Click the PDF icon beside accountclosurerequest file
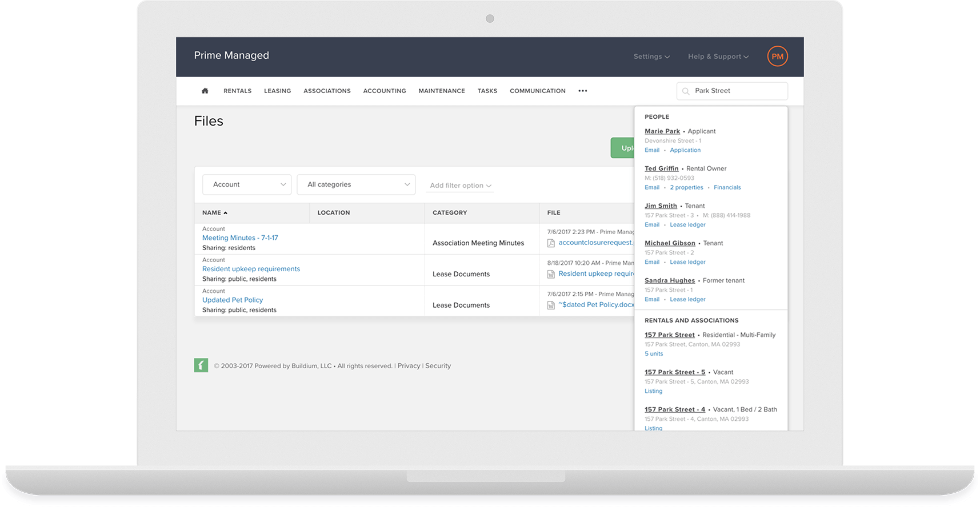 click(x=551, y=243)
